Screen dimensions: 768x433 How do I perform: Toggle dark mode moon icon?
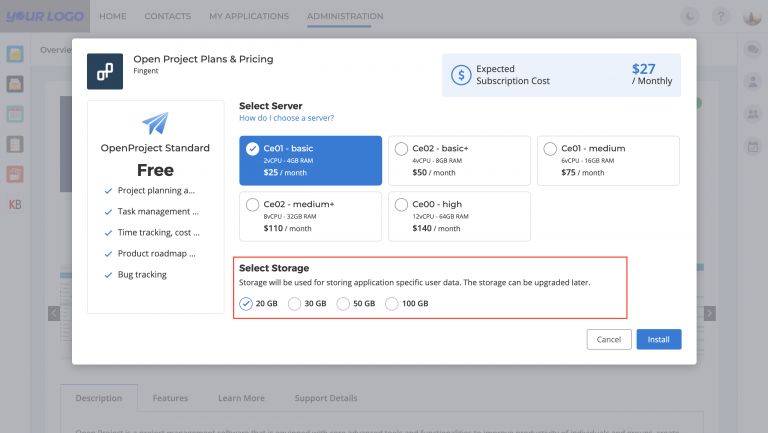[690, 17]
